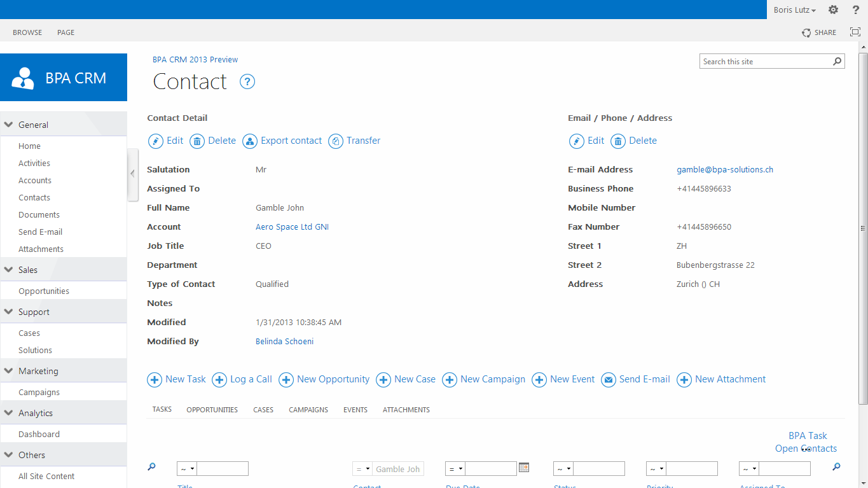Click in the Search this site field
The height and width of the screenshot is (488, 868).
click(766, 62)
